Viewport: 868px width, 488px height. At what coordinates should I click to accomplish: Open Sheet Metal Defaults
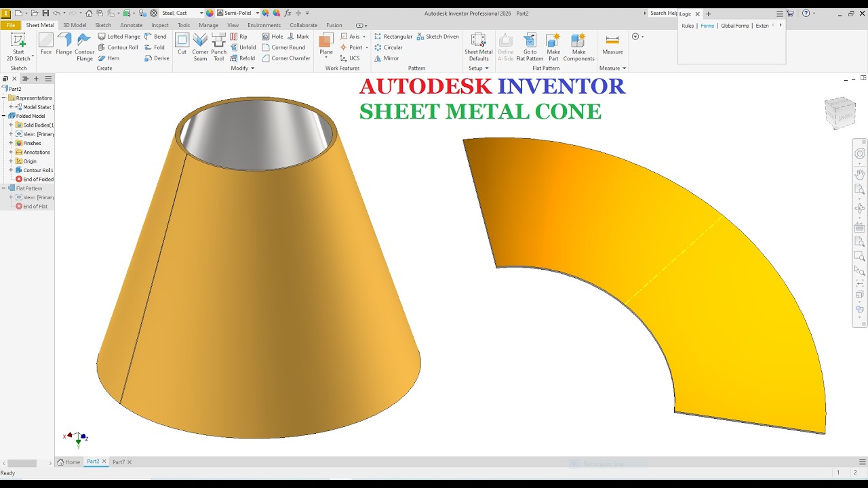coord(479,47)
